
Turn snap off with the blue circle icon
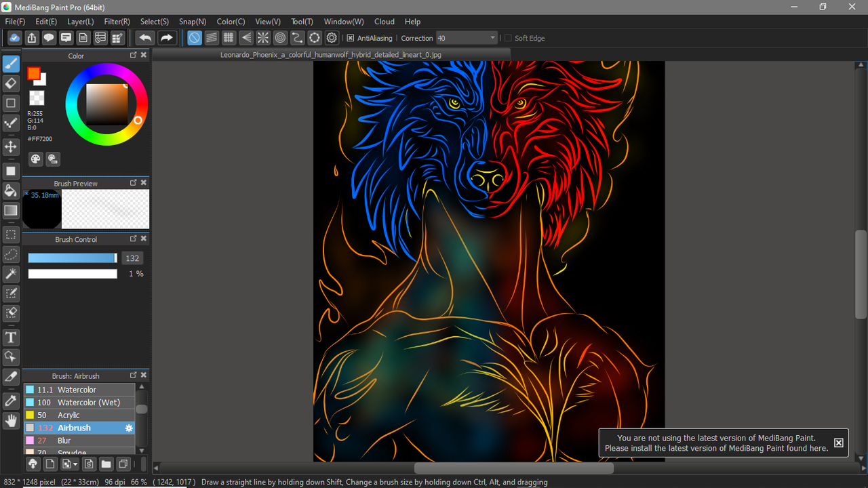point(195,38)
